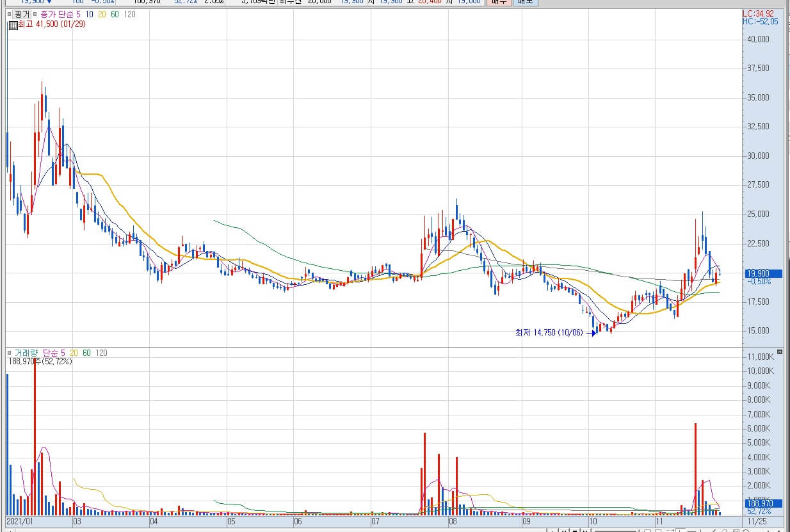Select the 20-period price moving average label
The width and height of the screenshot is (790, 532).
pyautogui.click(x=102, y=14)
